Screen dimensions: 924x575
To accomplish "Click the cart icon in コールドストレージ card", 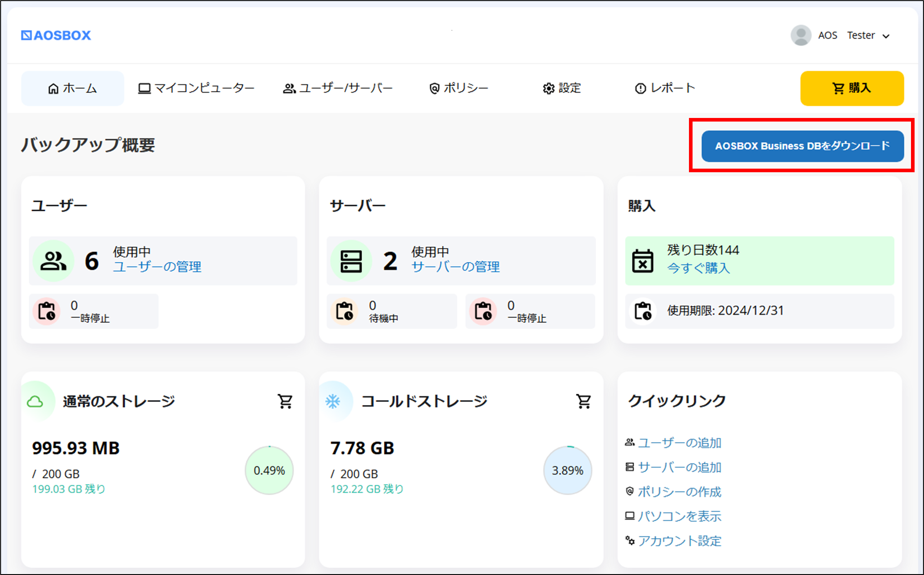I will point(584,401).
